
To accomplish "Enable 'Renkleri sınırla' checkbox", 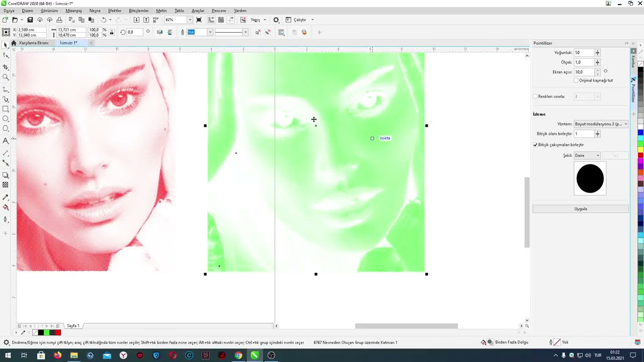I will point(535,97).
